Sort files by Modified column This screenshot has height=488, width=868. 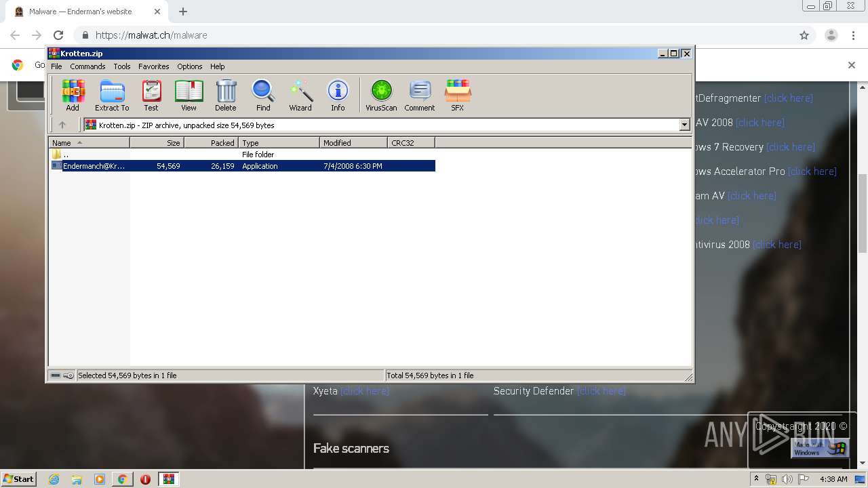pyautogui.click(x=353, y=142)
